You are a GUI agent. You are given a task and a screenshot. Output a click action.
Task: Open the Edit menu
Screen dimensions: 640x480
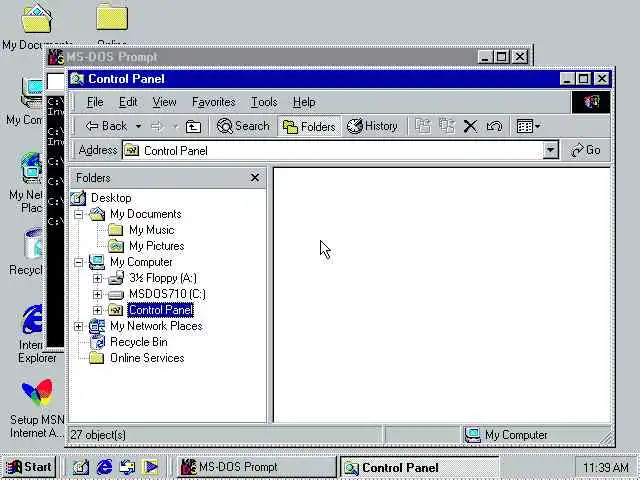(128, 102)
